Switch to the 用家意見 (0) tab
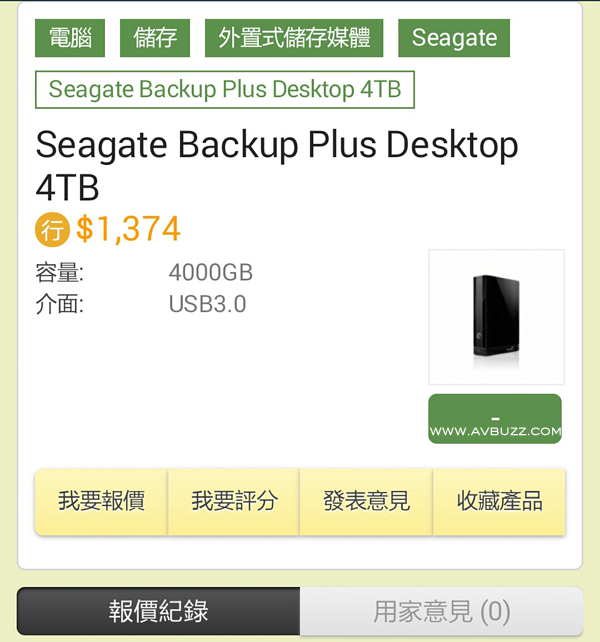This screenshot has width=600, height=642. (x=442, y=611)
